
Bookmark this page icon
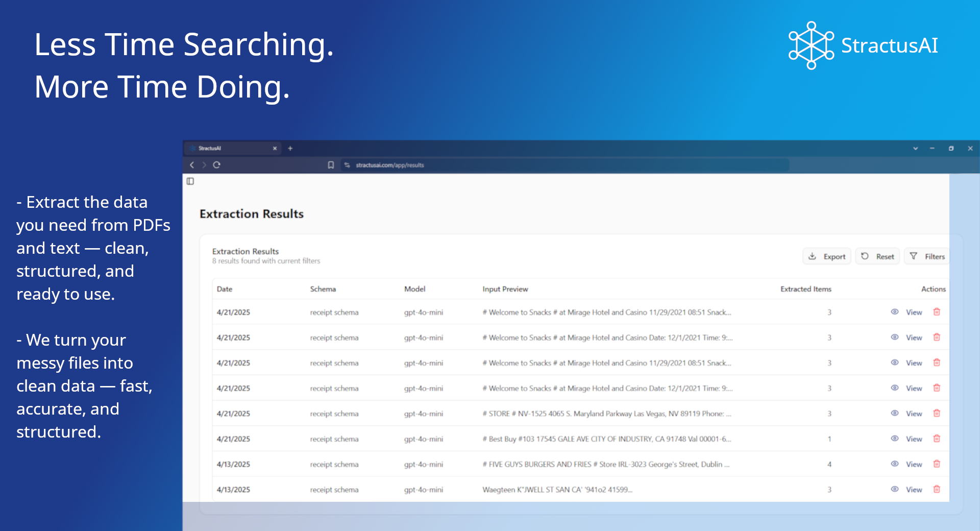[331, 165]
